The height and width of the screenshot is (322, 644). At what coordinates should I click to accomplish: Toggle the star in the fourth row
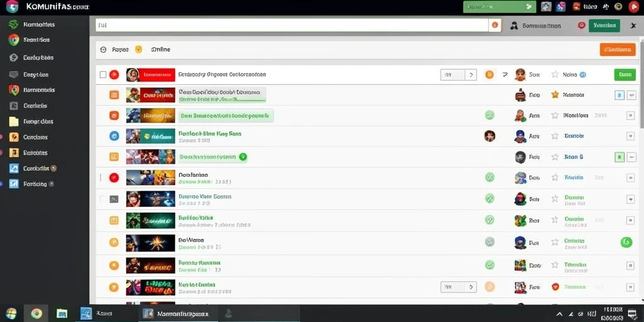pos(555,136)
